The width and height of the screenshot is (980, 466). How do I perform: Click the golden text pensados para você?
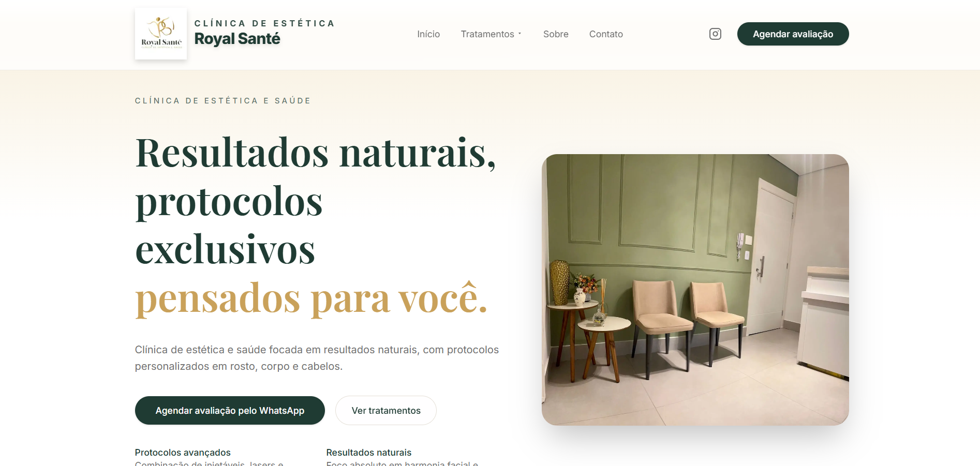(x=311, y=298)
